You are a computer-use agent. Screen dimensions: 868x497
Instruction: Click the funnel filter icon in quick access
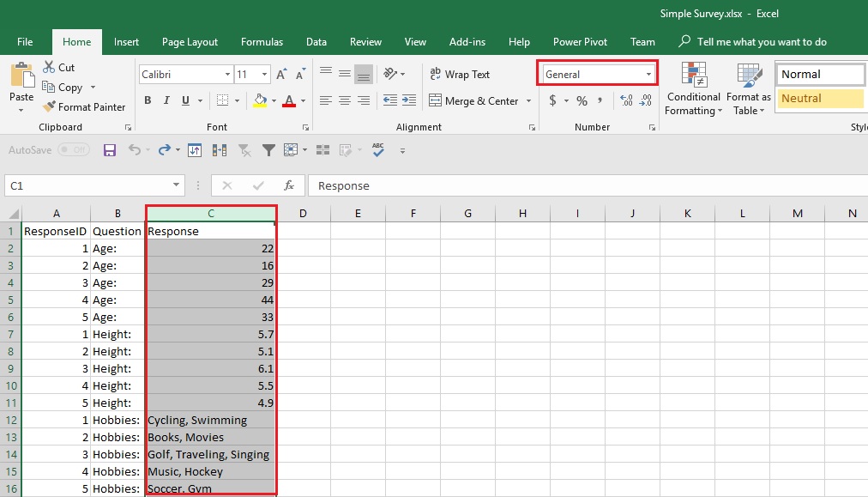tap(268, 150)
